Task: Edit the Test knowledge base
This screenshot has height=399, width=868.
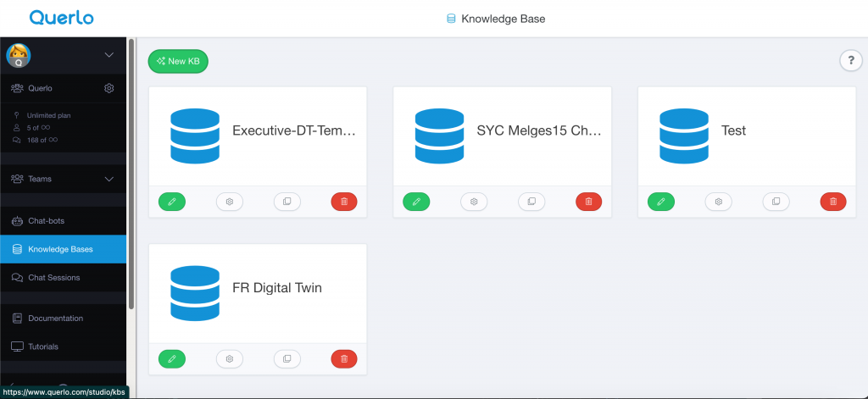Action: click(x=660, y=202)
